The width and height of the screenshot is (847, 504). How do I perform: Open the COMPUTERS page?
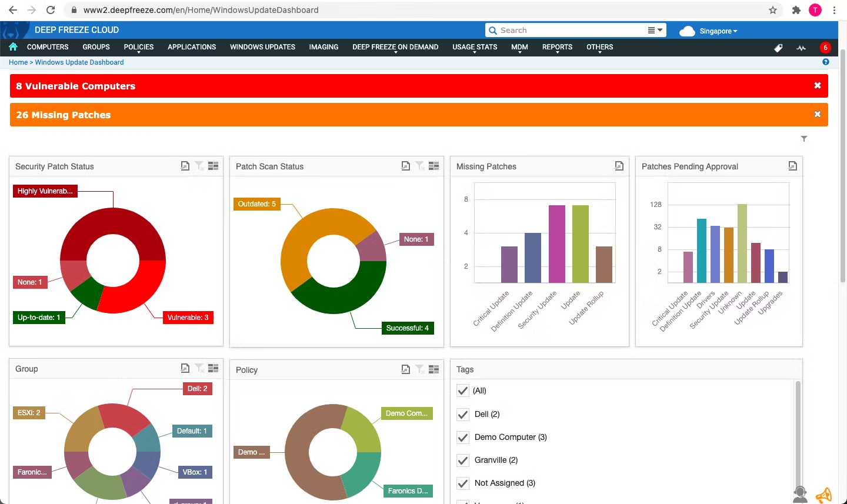[48, 47]
